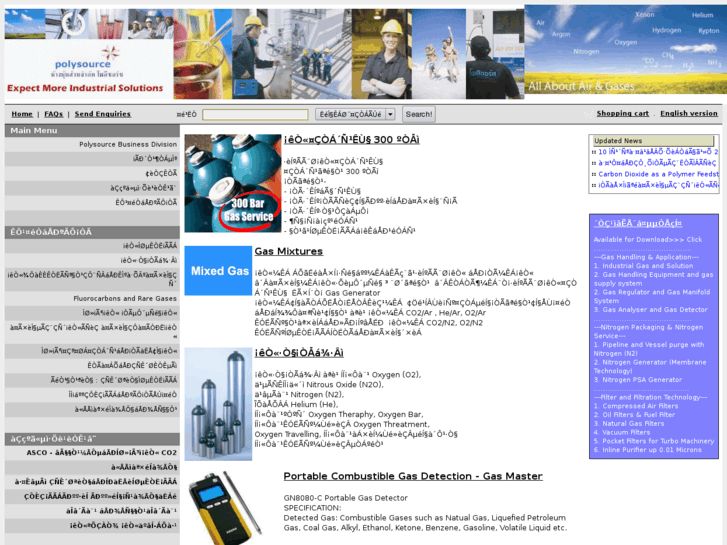This screenshot has height=545, width=727.
Task: Click the search text field
Action: 255,115
